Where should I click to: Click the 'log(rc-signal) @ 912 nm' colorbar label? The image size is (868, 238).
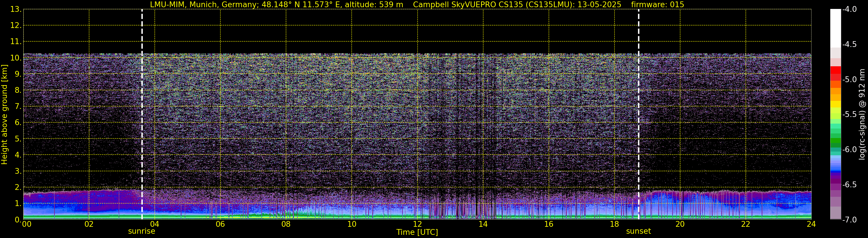[863, 114]
